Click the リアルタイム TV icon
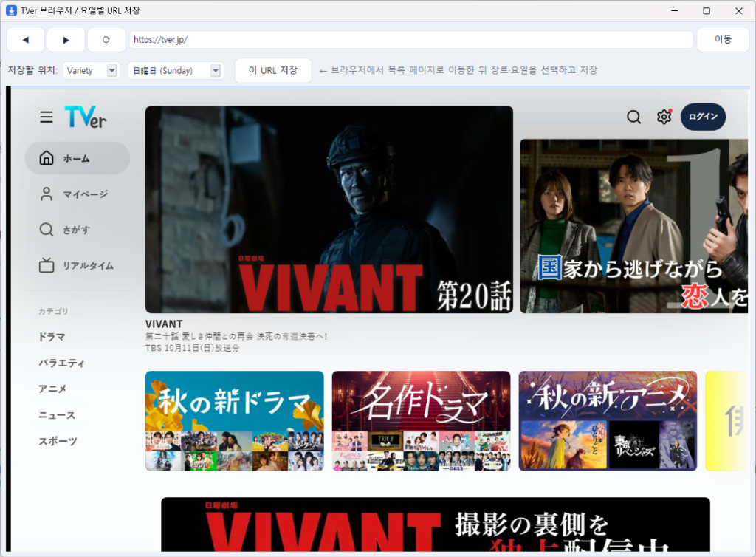Viewport: 756px width, 557px height. point(47,265)
